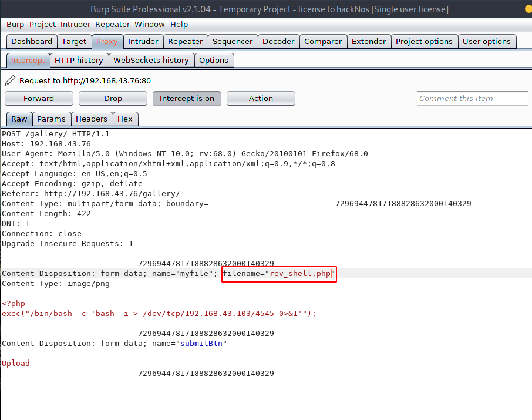
Task: Switch to the Target tab
Action: 75,42
